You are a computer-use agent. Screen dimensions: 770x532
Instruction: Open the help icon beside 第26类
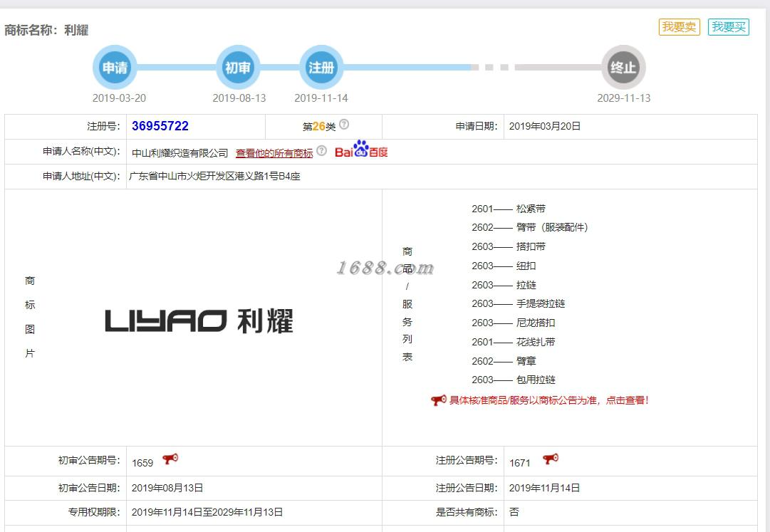pyautogui.click(x=344, y=124)
